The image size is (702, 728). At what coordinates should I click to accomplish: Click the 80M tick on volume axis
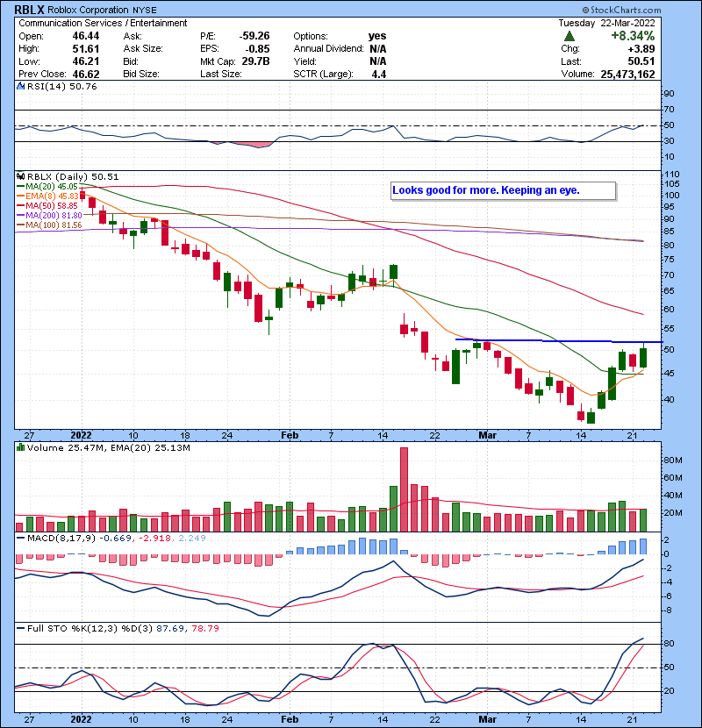pyautogui.click(x=673, y=460)
